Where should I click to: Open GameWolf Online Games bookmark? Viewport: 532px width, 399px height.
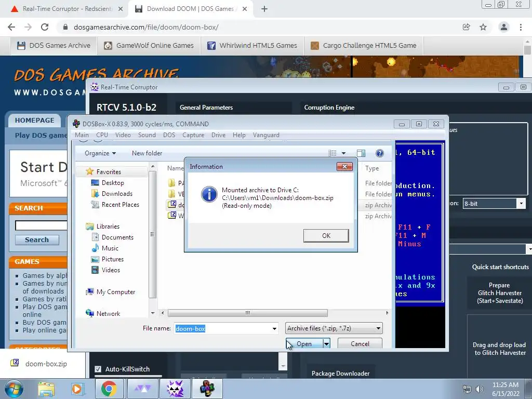pos(149,46)
